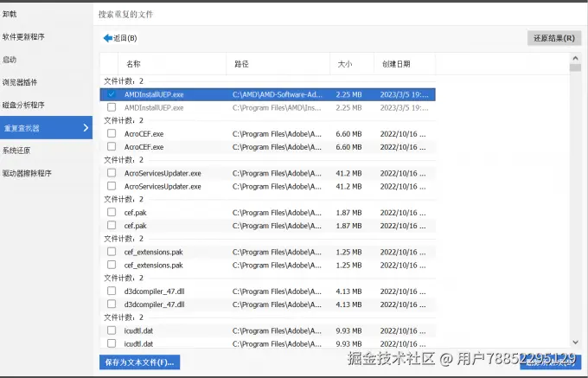This screenshot has height=378, width=588.
Task: Sort by the 创建日期 column header
Action: pyautogui.click(x=405, y=64)
